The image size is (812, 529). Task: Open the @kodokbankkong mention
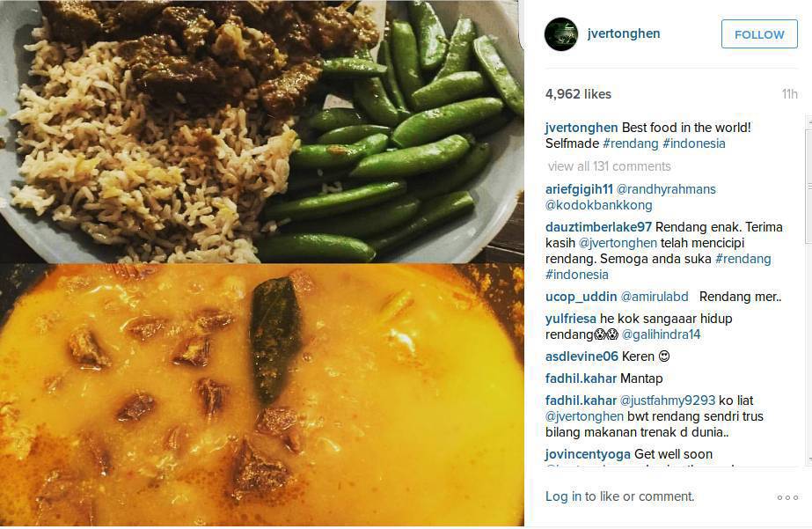coord(598,205)
